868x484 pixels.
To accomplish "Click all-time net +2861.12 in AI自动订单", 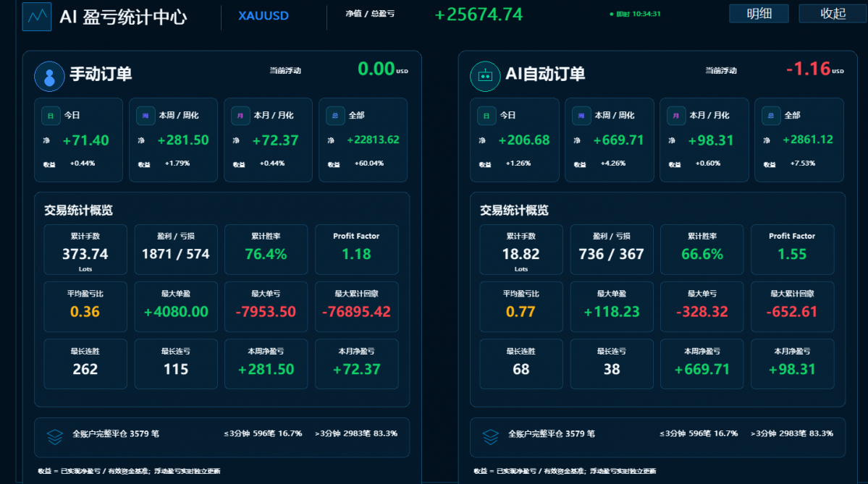I will [808, 140].
